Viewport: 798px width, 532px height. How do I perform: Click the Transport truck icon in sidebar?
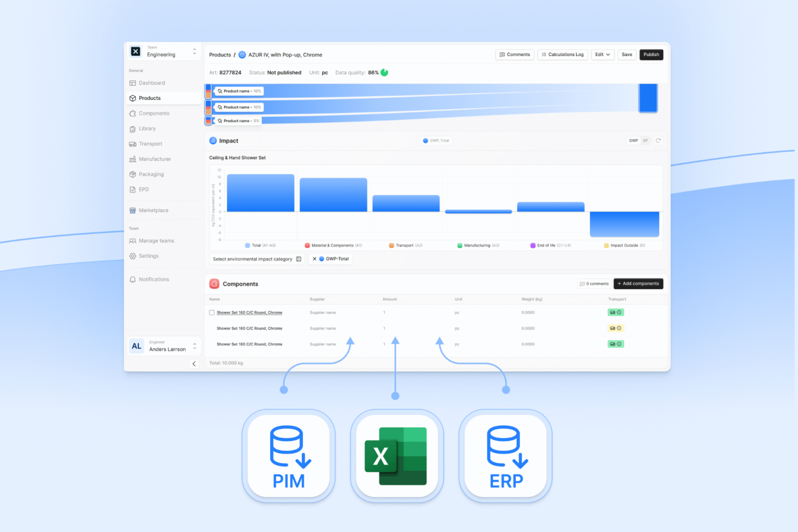click(x=132, y=144)
